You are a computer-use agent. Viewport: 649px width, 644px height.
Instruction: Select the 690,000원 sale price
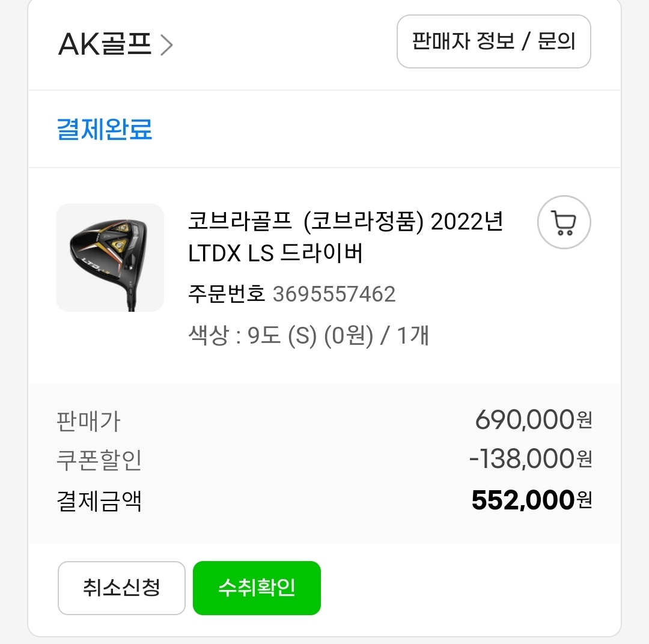532,419
